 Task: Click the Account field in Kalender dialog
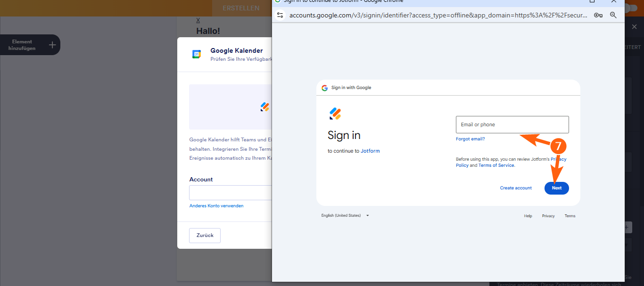231,193
